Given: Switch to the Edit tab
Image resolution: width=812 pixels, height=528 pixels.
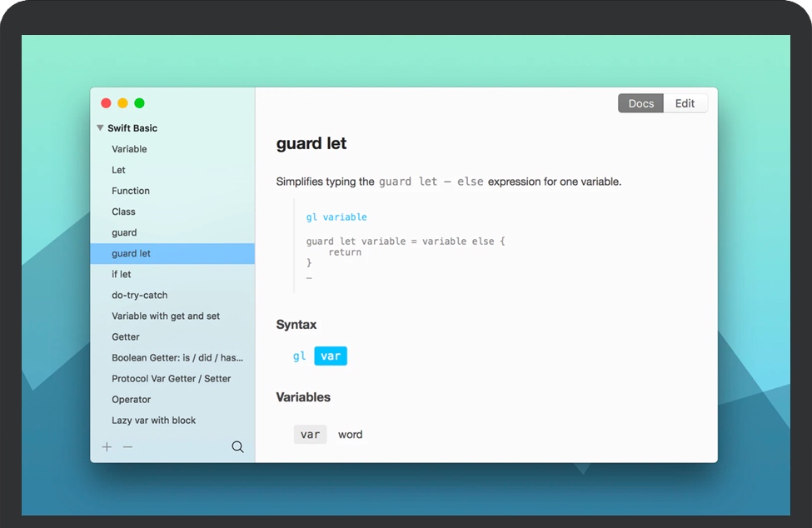Looking at the screenshot, I should click(685, 103).
